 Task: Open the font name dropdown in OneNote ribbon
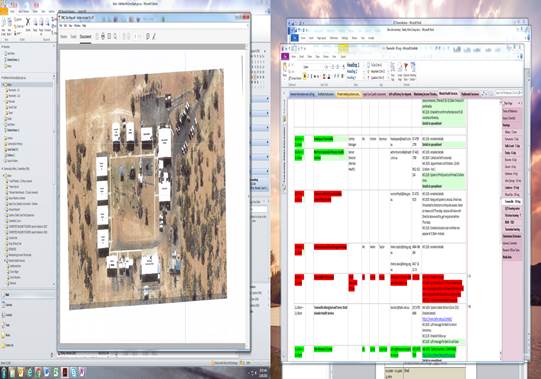(x=315, y=67)
